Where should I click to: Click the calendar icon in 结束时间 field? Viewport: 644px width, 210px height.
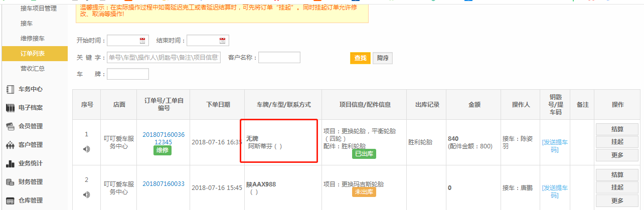click(222, 41)
